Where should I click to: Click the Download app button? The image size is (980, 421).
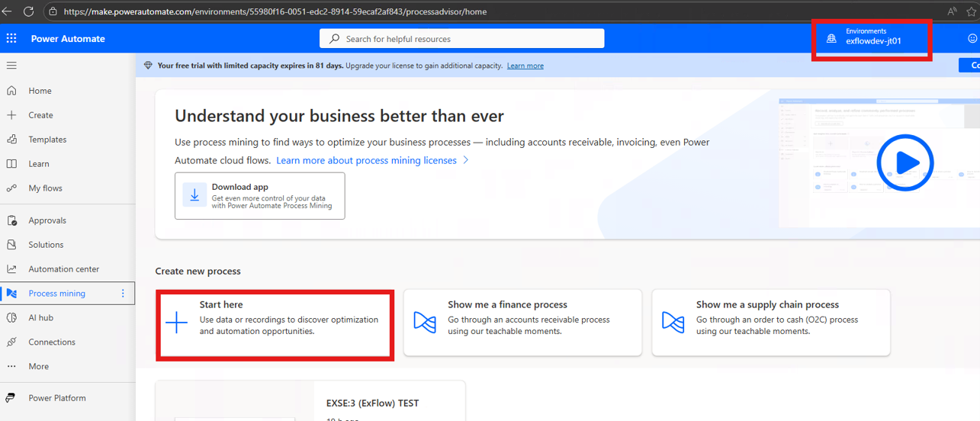click(x=260, y=196)
